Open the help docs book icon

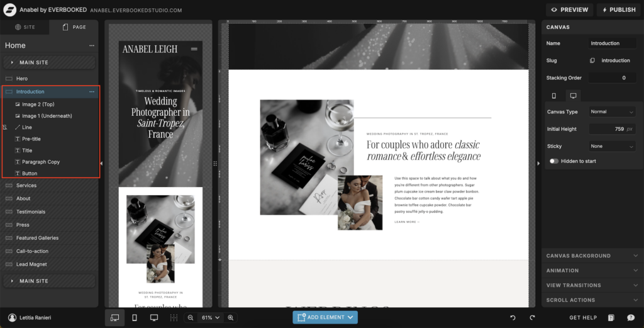point(611,318)
